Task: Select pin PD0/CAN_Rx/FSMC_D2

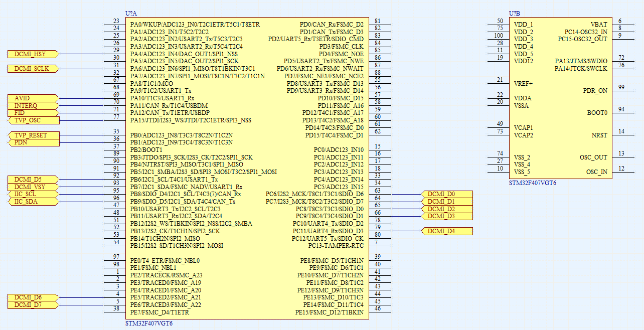Action: (x=332, y=25)
